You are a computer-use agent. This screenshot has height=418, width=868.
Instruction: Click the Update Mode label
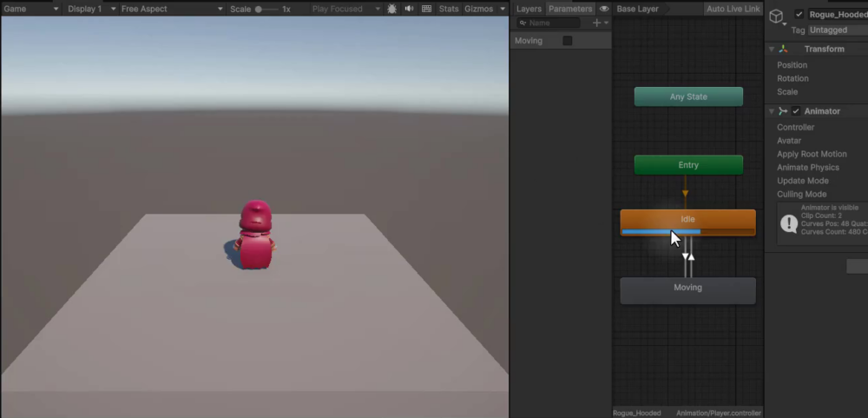tap(803, 180)
